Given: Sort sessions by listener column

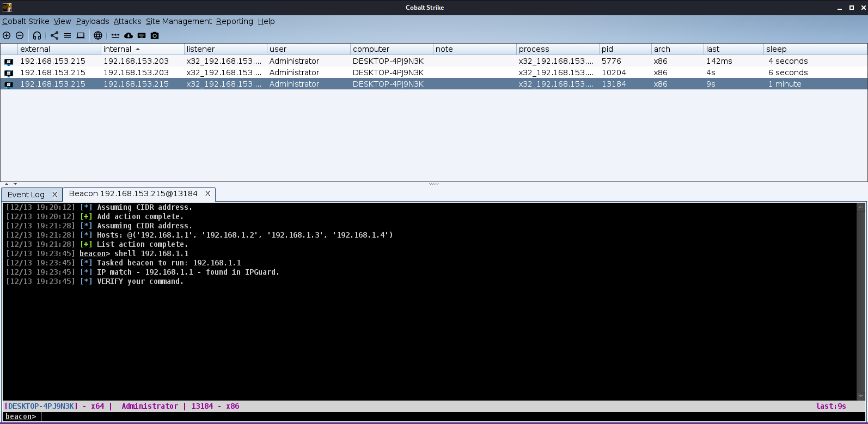Looking at the screenshot, I should click(x=225, y=49).
